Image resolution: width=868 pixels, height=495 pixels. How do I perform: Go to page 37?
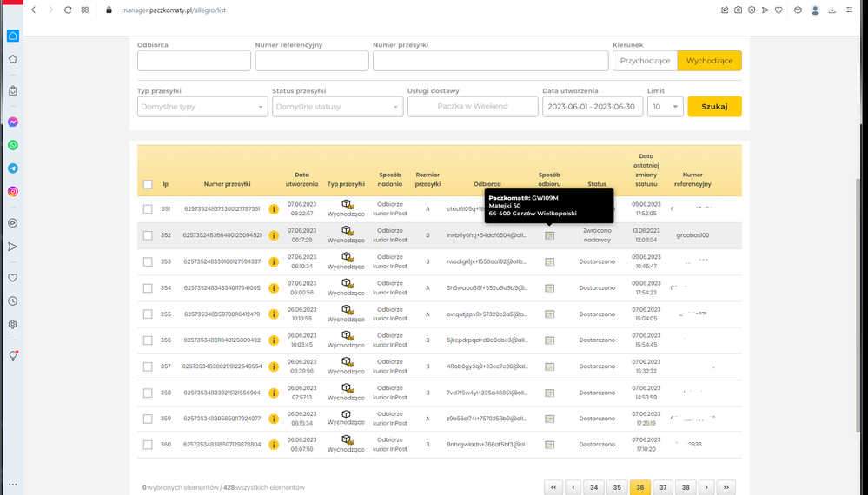click(663, 487)
